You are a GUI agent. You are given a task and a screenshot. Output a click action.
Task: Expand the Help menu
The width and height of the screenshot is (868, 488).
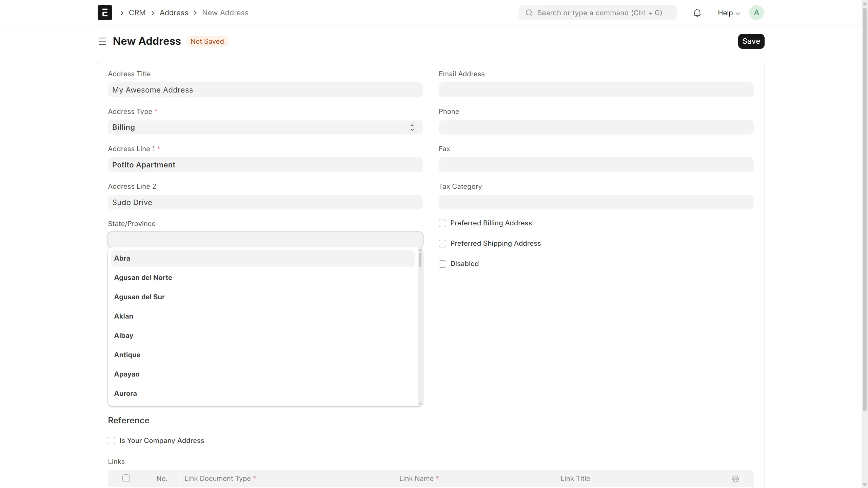click(x=729, y=13)
